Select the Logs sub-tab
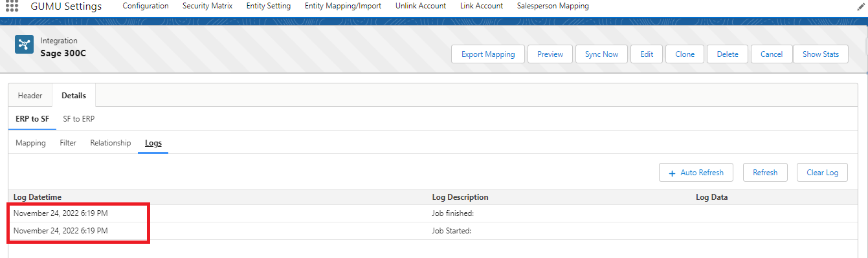This screenshot has height=258, width=868. tap(153, 143)
